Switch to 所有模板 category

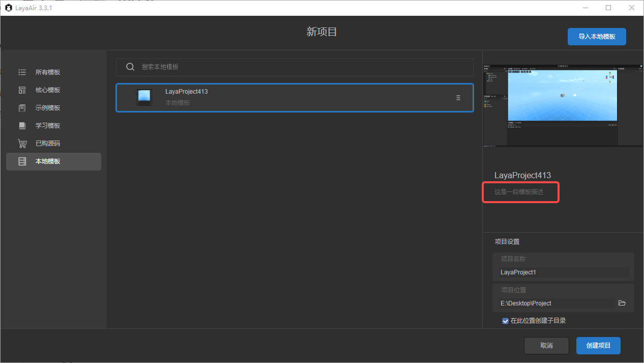(48, 72)
